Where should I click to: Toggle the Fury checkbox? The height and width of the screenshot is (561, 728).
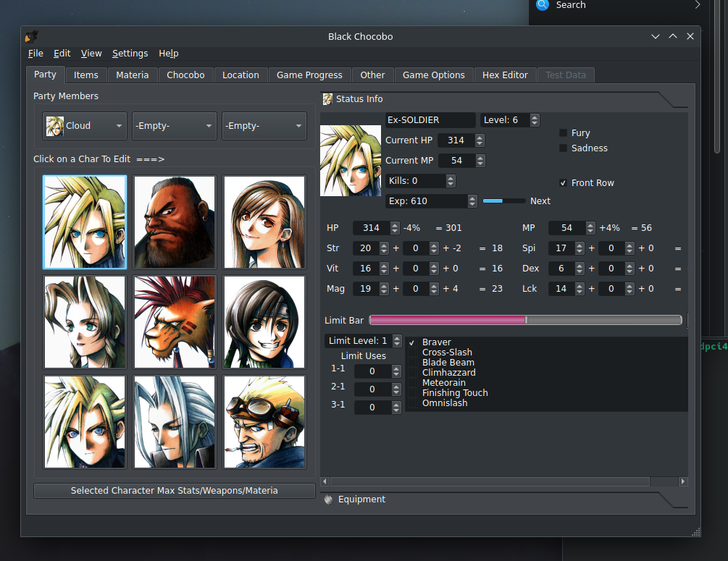563,133
